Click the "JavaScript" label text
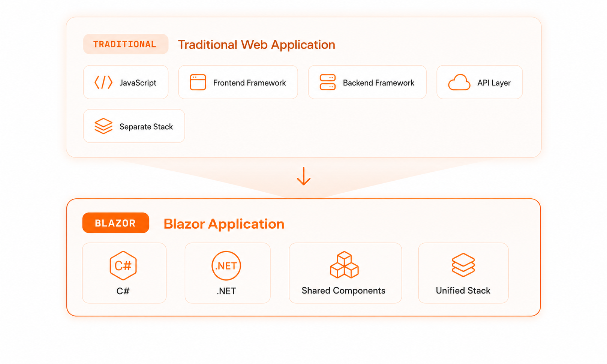The width and height of the screenshot is (607, 364). (x=138, y=83)
